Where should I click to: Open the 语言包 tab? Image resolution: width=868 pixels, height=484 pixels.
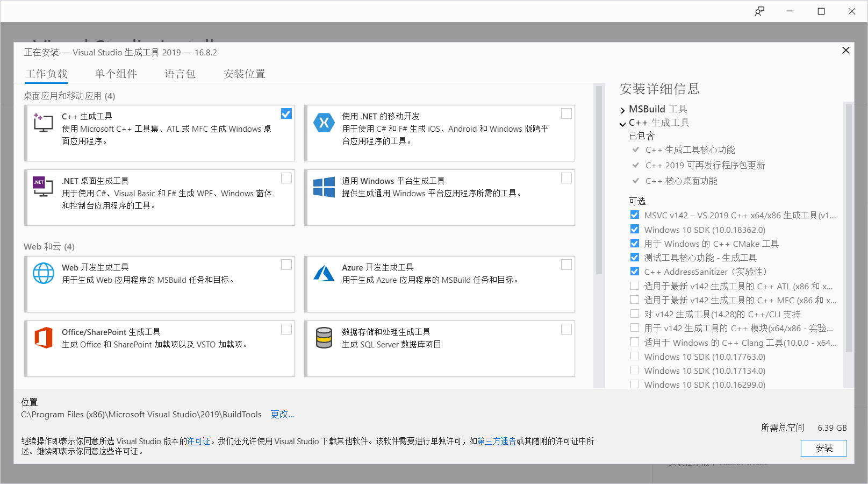coord(180,74)
